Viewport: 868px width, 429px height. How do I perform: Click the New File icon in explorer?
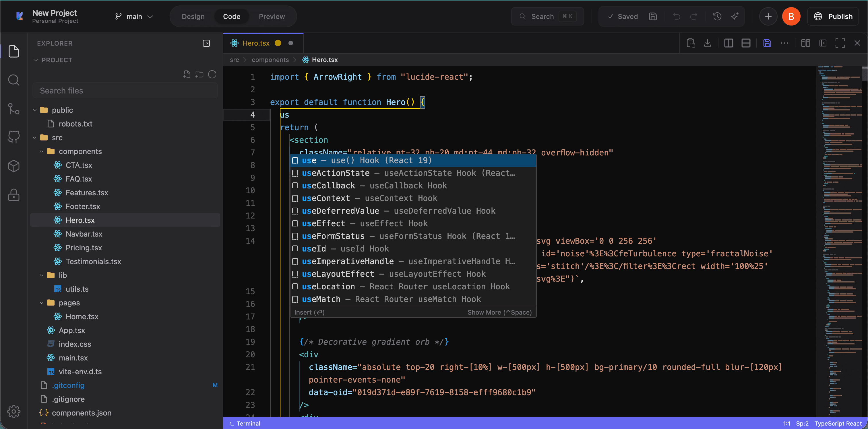187,75
